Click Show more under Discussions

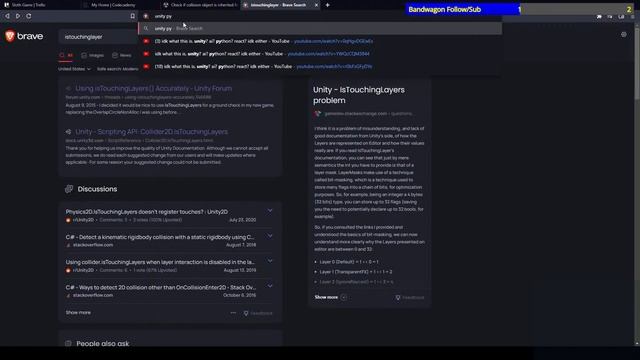click(x=78, y=313)
